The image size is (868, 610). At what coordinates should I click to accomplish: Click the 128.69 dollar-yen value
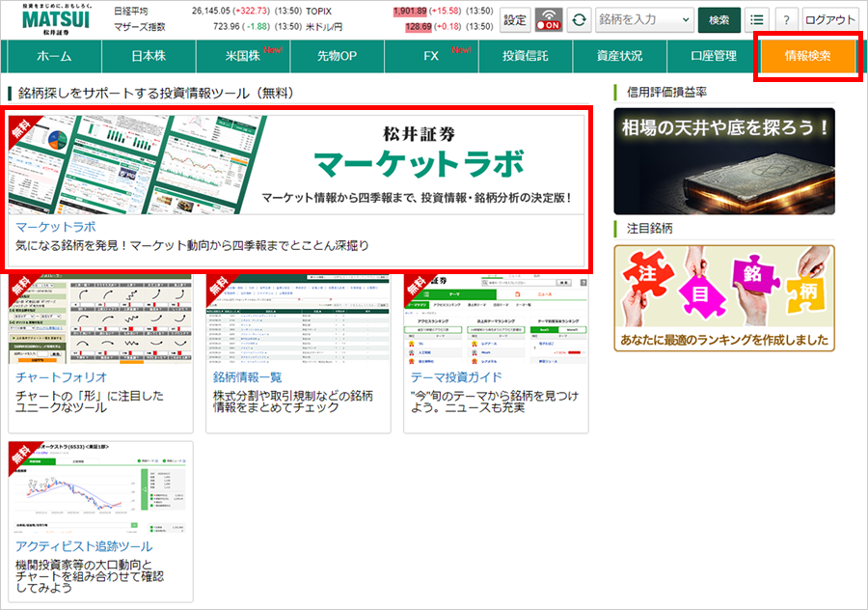(418, 27)
